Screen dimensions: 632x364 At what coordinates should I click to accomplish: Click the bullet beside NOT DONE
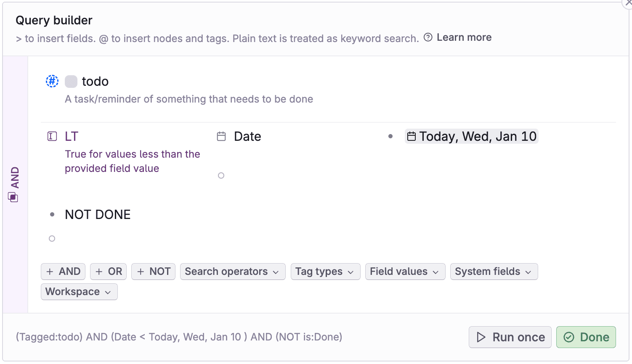52,214
